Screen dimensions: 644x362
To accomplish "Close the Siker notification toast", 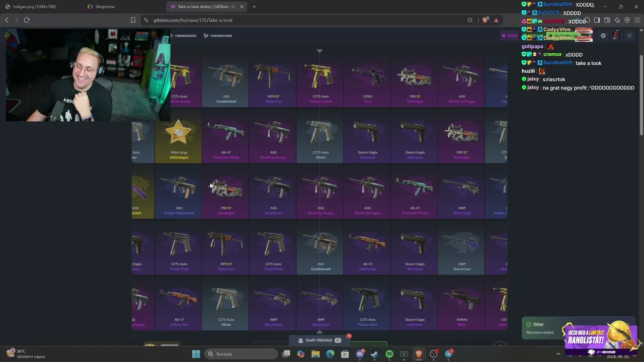I will pos(628,324).
